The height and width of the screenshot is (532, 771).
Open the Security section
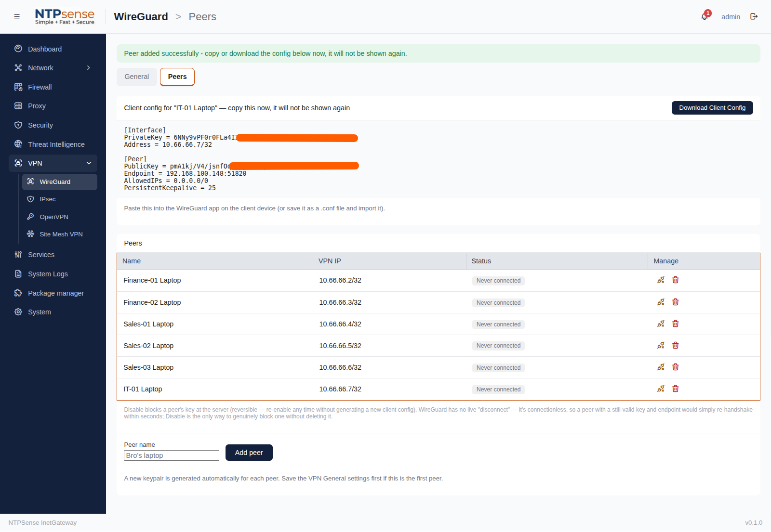pos(53,125)
